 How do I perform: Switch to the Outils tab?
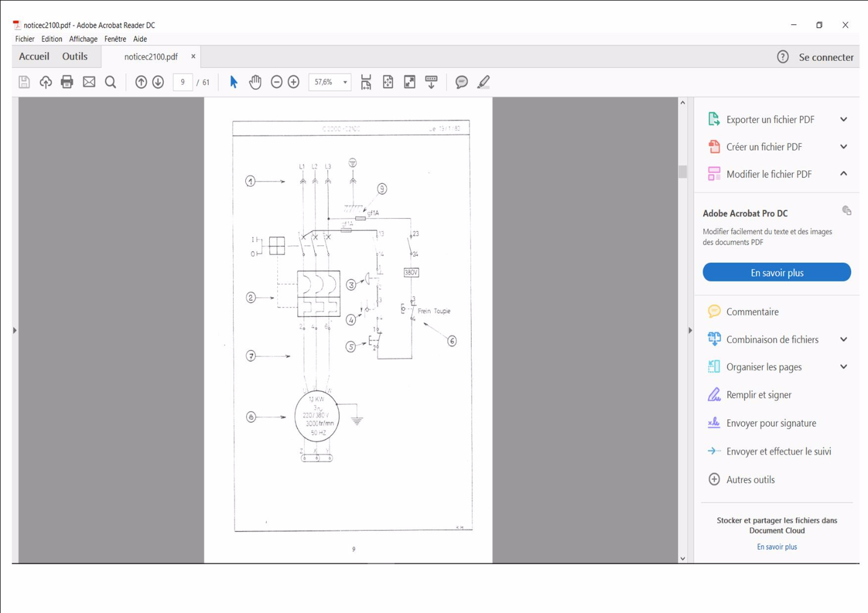coord(75,57)
